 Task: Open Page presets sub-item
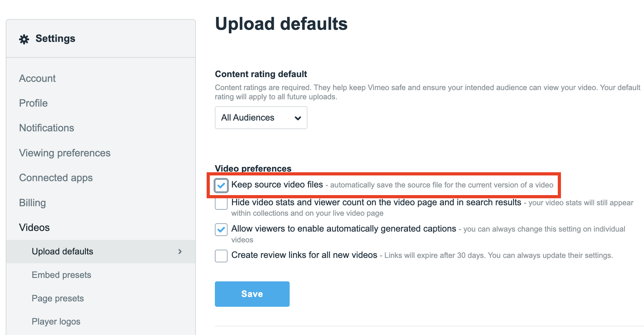(x=58, y=298)
